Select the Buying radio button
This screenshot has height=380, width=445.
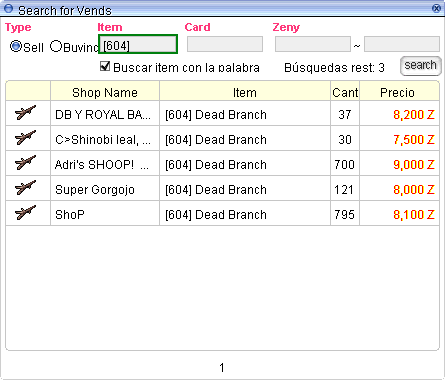tap(56, 46)
